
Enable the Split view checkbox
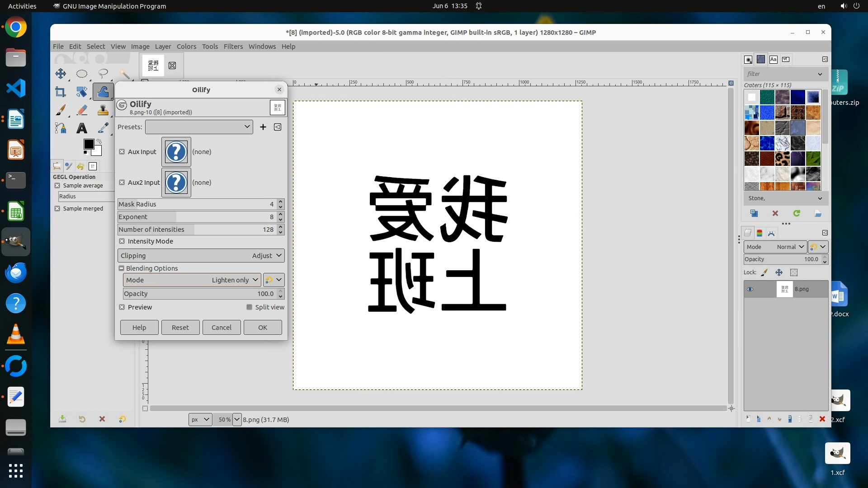click(249, 307)
